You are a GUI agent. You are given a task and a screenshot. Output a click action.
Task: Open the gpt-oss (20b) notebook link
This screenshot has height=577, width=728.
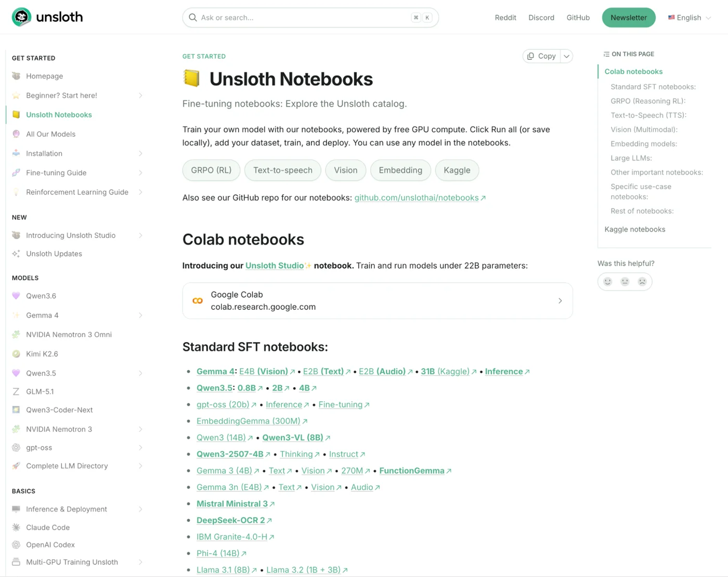click(227, 405)
